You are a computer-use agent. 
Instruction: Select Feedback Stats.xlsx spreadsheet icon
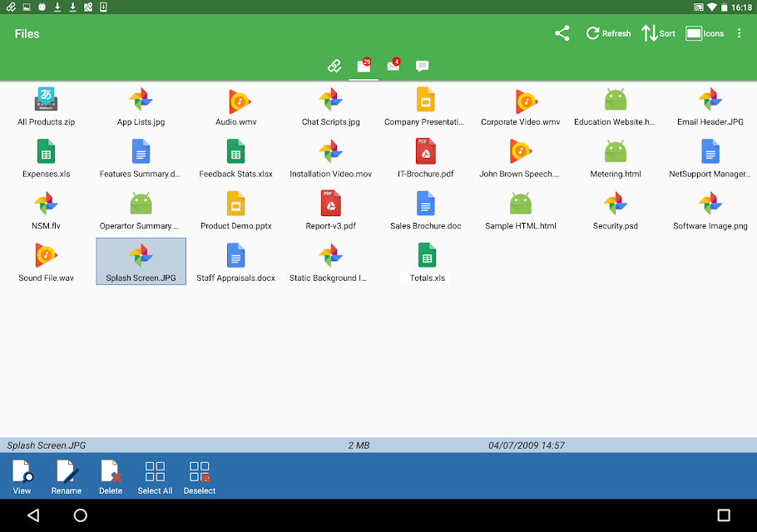click(236, 151)
